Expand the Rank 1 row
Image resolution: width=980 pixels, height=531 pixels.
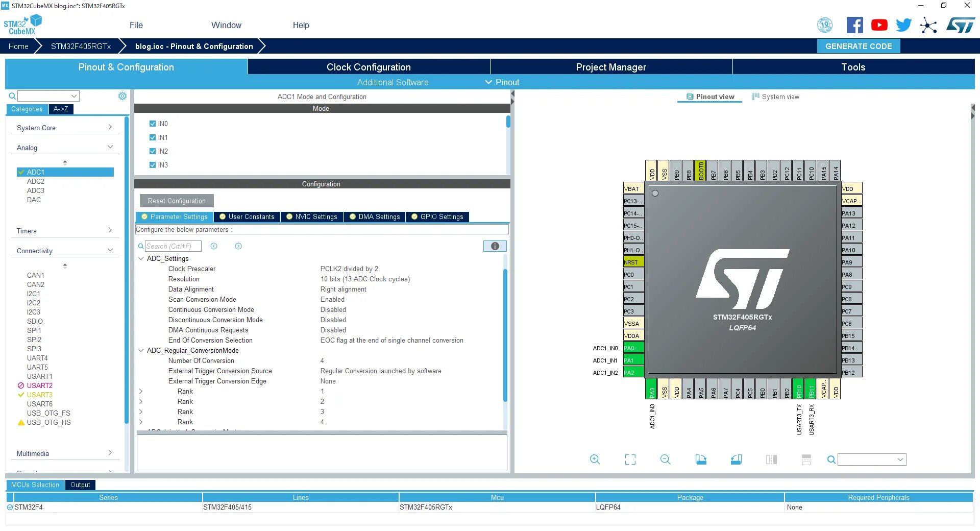[141, 391]
